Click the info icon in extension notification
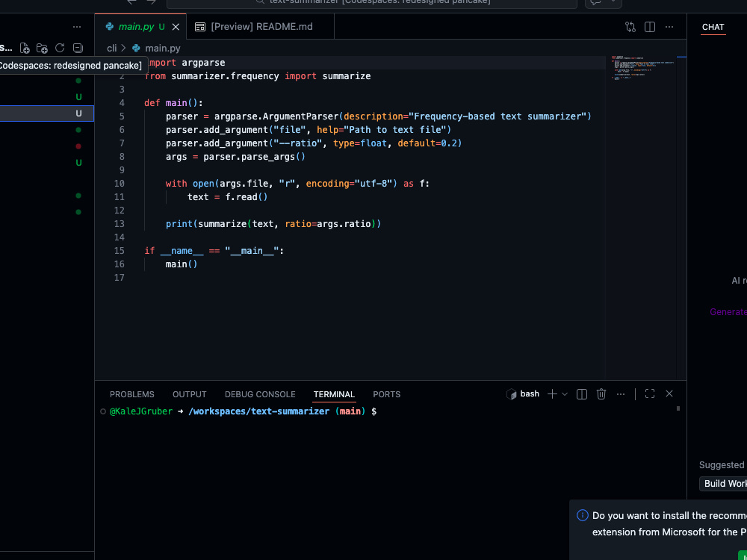 (x=582, y=515)
